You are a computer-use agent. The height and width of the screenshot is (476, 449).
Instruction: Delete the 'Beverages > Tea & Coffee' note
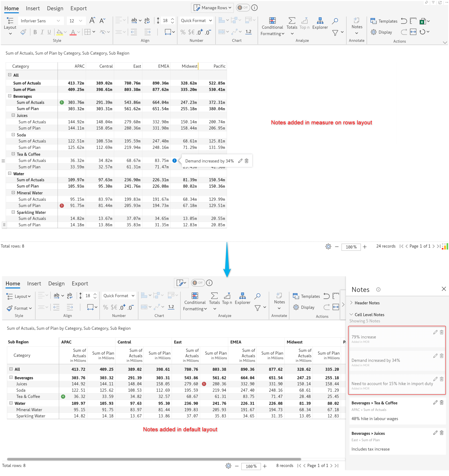(x=442, y=403)
